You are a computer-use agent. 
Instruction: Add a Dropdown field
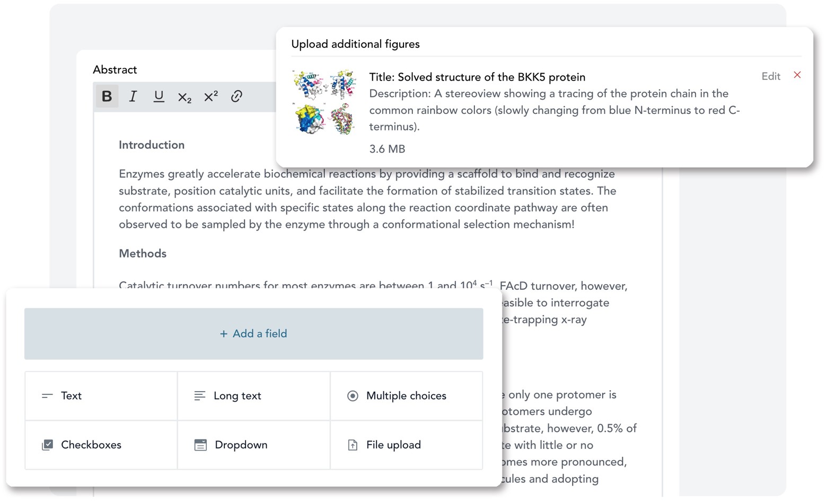click(x=253, y=445)
